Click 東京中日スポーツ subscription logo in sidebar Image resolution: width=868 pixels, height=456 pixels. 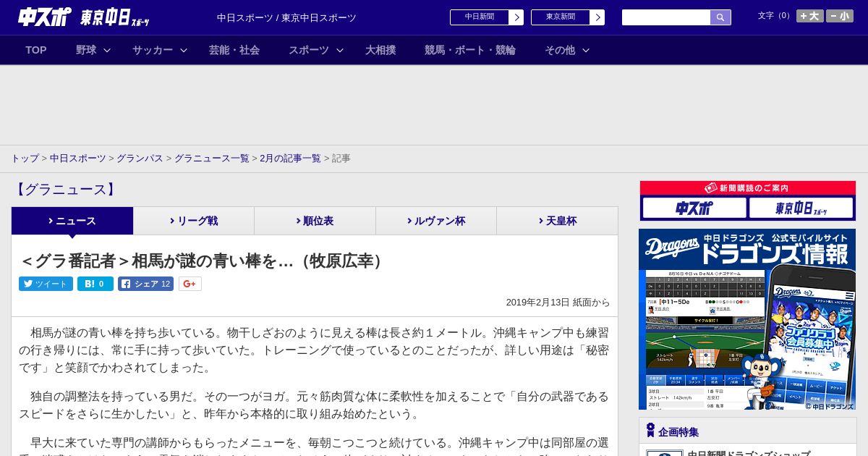801,208
